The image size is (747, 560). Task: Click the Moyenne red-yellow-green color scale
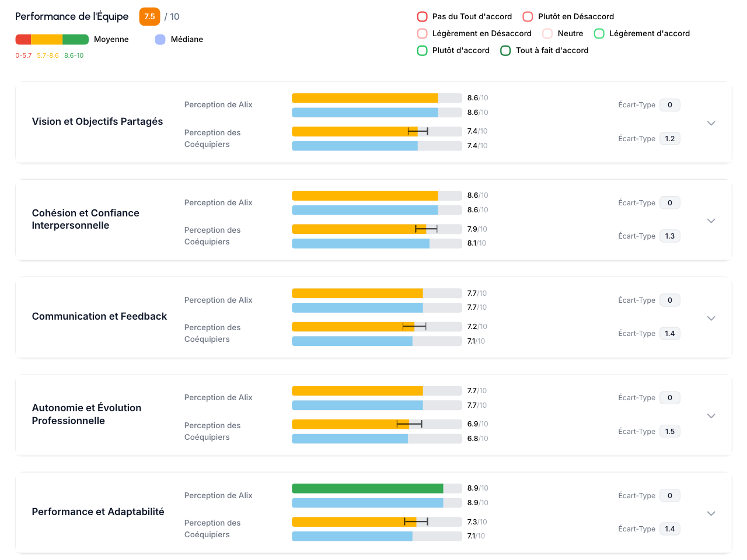[x=52, y=39]
